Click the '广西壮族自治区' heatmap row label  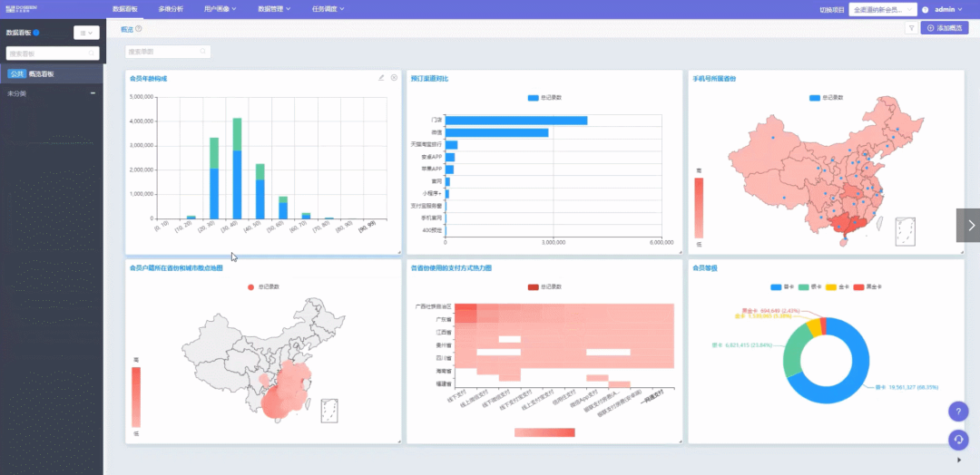(x=433, y=306)
